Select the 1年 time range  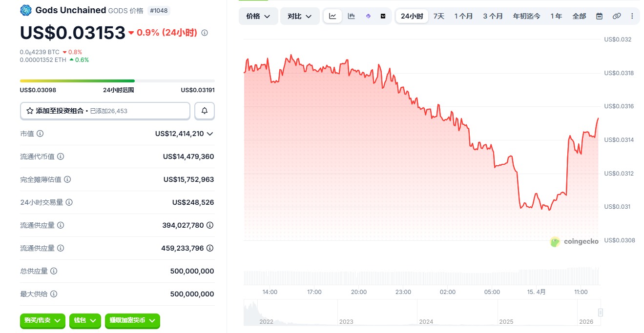tap(556, 16)
